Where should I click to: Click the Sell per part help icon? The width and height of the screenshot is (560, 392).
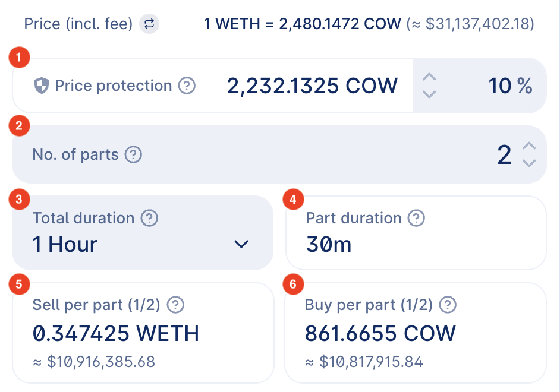[175, 305]
